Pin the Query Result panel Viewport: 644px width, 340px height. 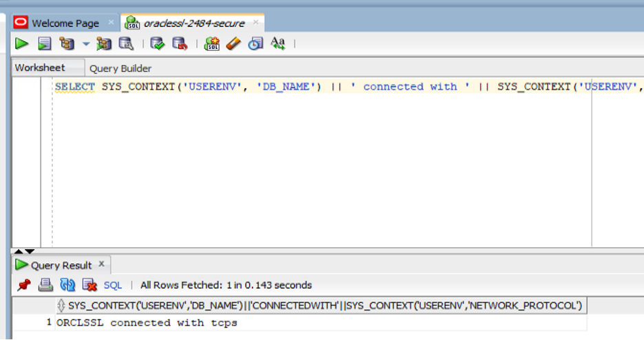(x=24, y=285)
